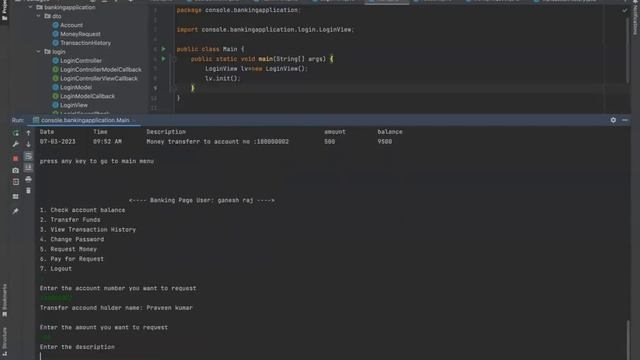The width and height of the screenshot is (640, 360).
Task: Click 'Transfer accound holder name: Praveen kumar'
Action: (116, 308)
